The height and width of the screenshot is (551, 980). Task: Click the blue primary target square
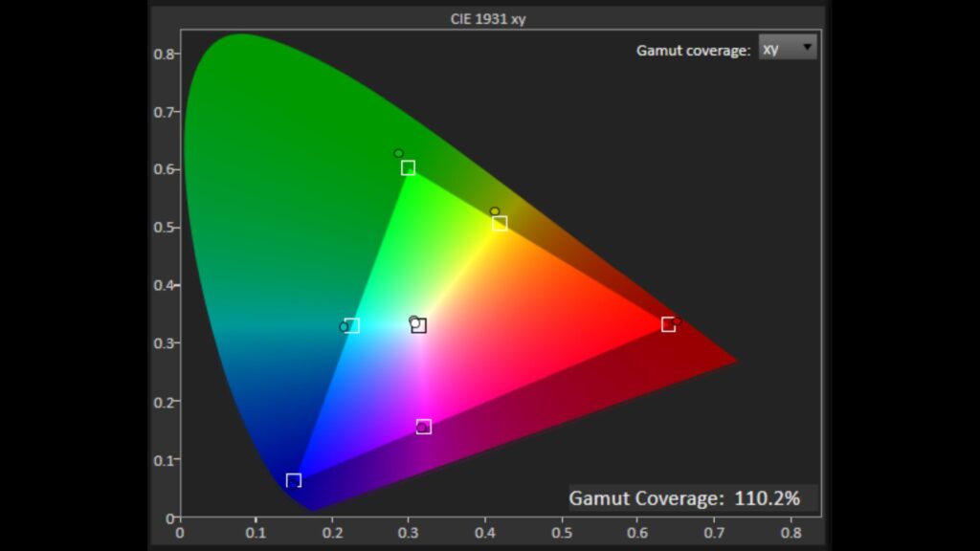294,480
